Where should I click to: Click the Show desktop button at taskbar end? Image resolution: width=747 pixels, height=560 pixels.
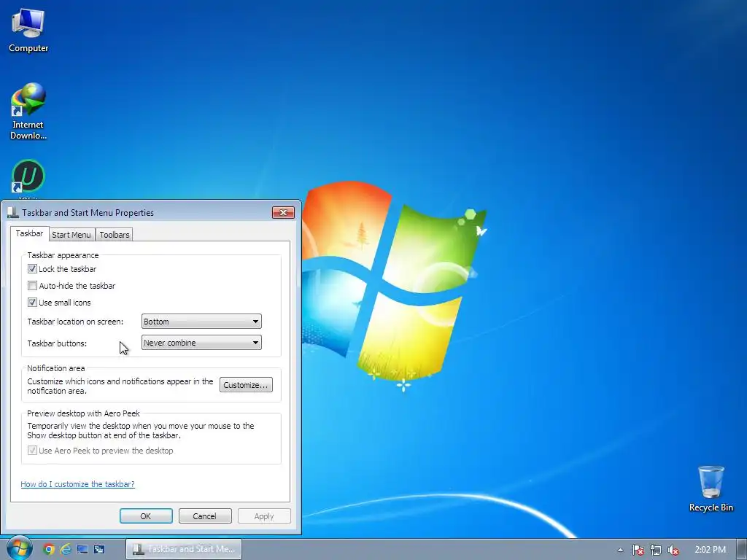tap(742, 549)
